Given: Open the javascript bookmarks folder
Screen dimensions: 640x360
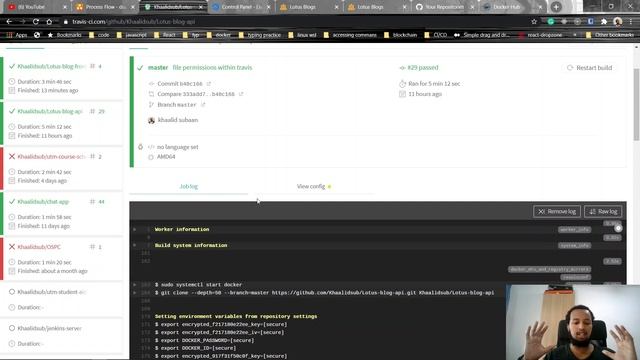Looking at the screenshot, I should point(131,35).
